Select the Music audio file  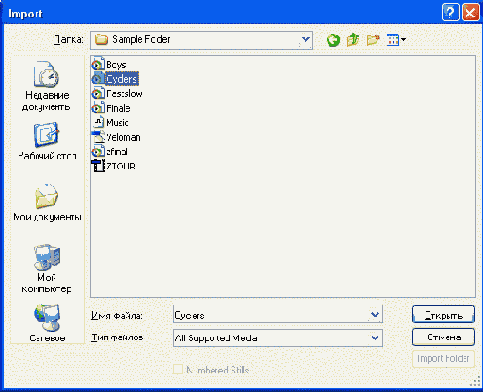[110, 122]
